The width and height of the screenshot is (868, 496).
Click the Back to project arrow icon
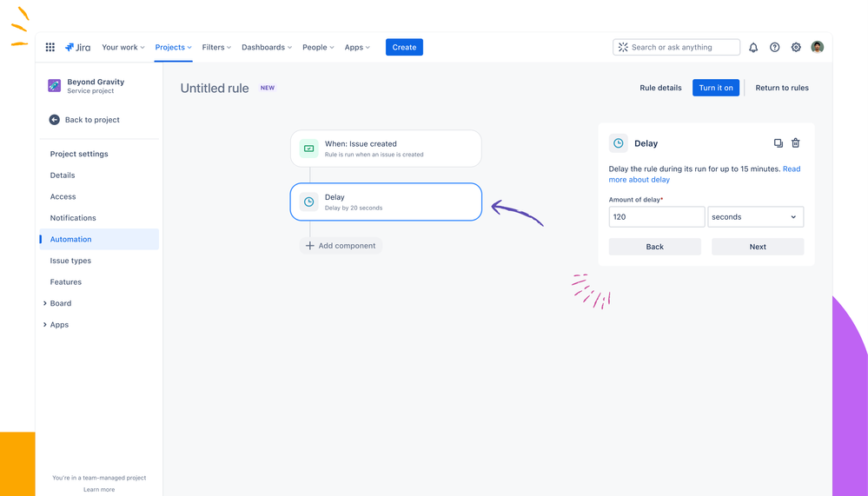tap(54, 120)
